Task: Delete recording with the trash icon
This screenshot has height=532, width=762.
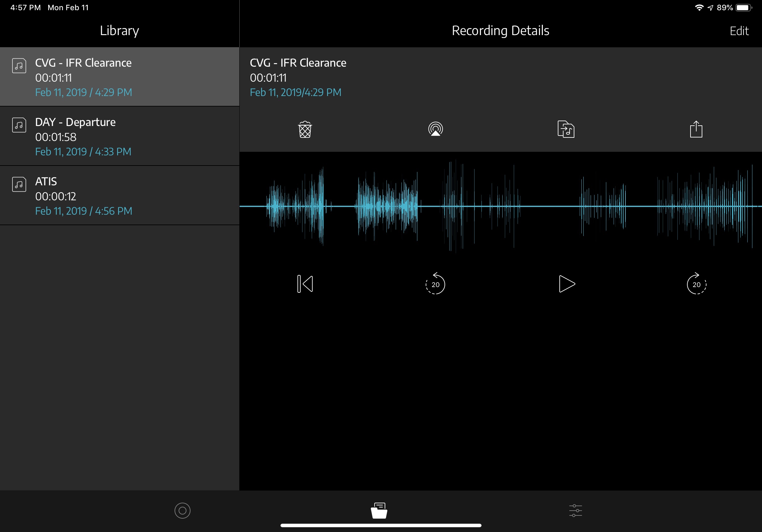Action: [x=305, y=129]
